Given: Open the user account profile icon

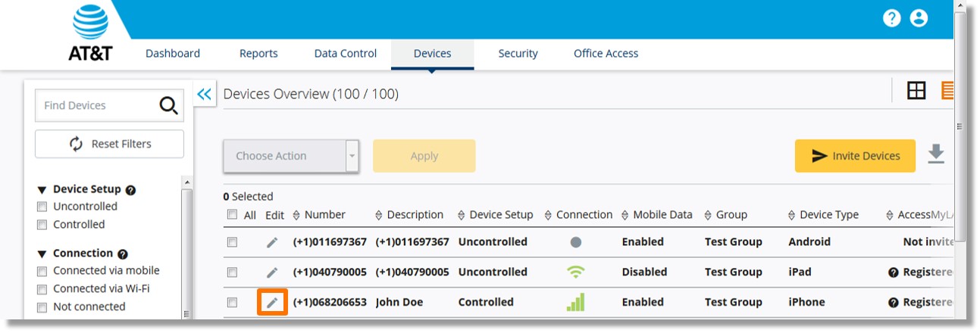Looking at the screenshot, I should click(919, 18).
